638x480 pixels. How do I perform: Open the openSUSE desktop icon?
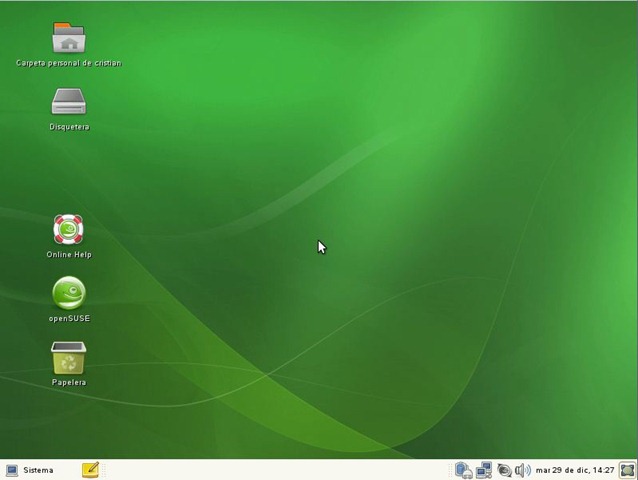pos(69,293)
